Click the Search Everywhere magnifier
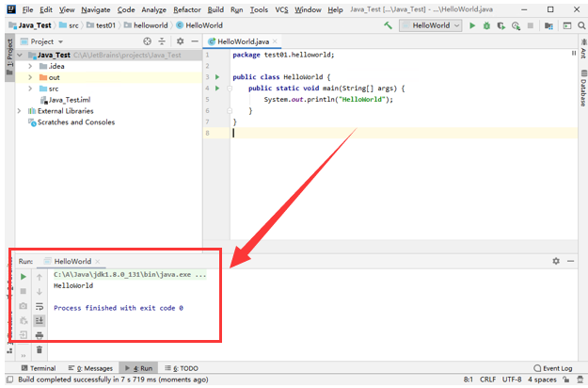This screenshot has width=588, height=388. [x=581, y=25]
